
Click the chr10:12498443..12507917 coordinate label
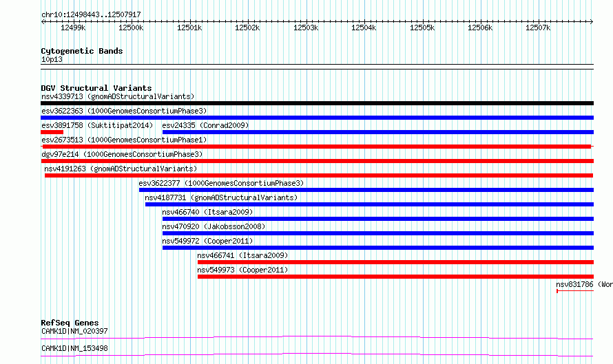[91, 14]
